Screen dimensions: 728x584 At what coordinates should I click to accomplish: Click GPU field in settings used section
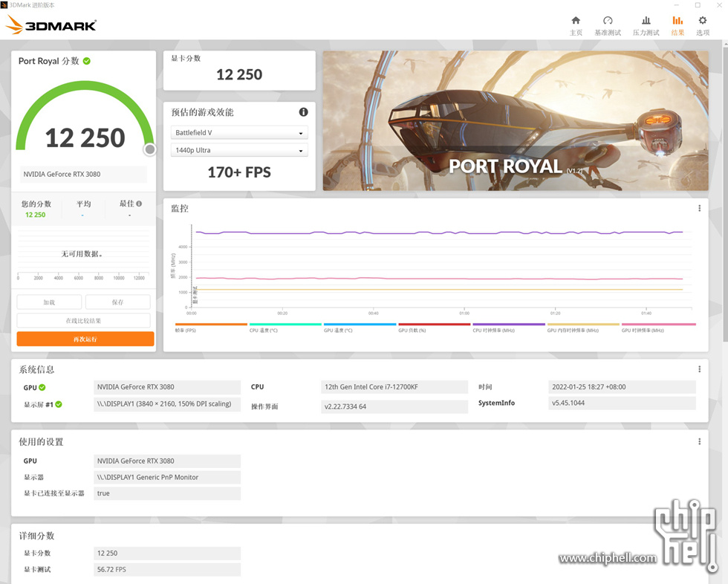pos(167,461)
